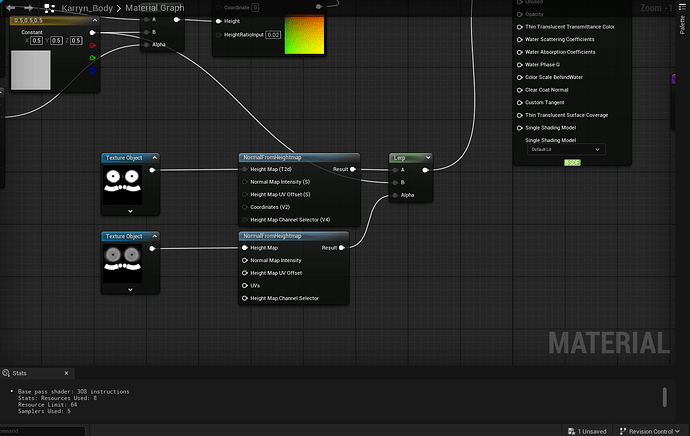Collapse the Lerp node with its chevron
The height and width of the screenshot is (436, 690).
click(x=428, y=158)
